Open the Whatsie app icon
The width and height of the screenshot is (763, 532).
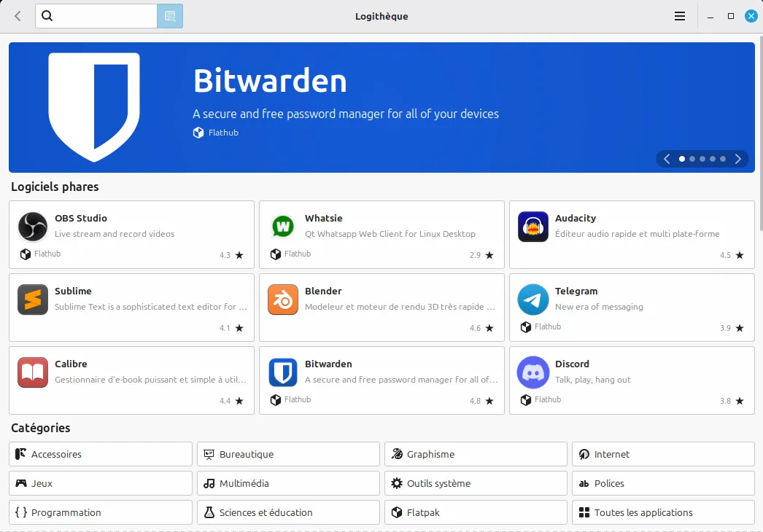pyautogui.click(x=282, y=227)
